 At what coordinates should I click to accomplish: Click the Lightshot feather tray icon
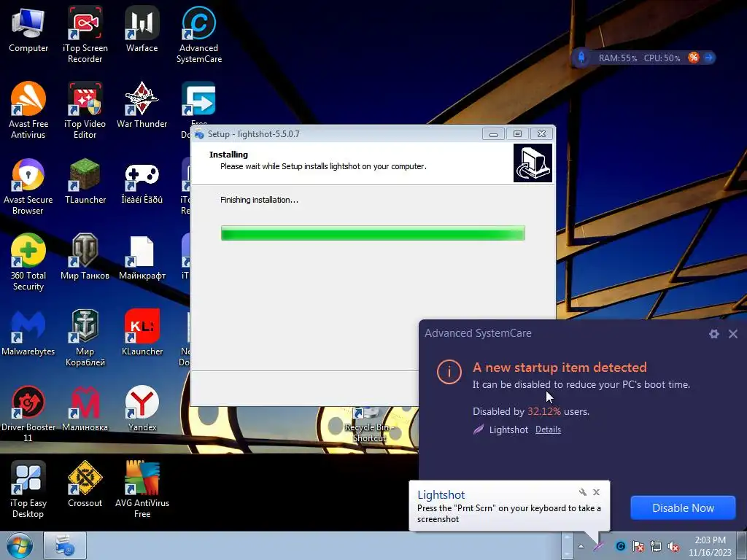click(598, 546)
